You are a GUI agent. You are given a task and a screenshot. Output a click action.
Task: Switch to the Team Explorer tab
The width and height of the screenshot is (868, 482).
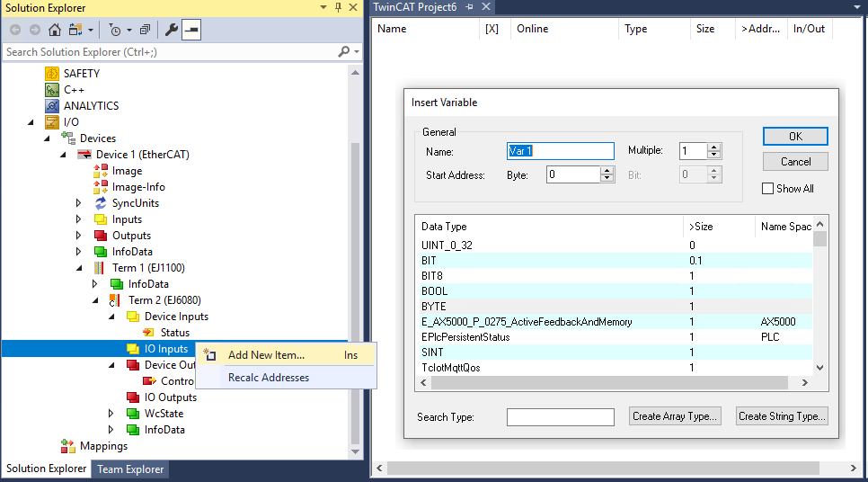click(130, 469)
